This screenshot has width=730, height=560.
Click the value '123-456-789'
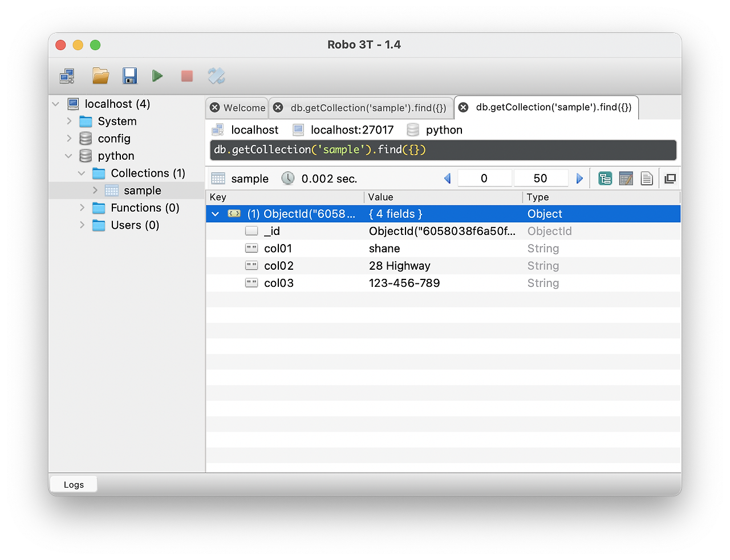[x=404, y=283]
